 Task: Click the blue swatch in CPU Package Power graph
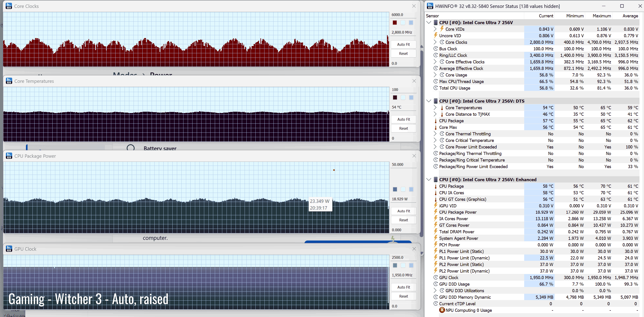click(x=395, y=189)
